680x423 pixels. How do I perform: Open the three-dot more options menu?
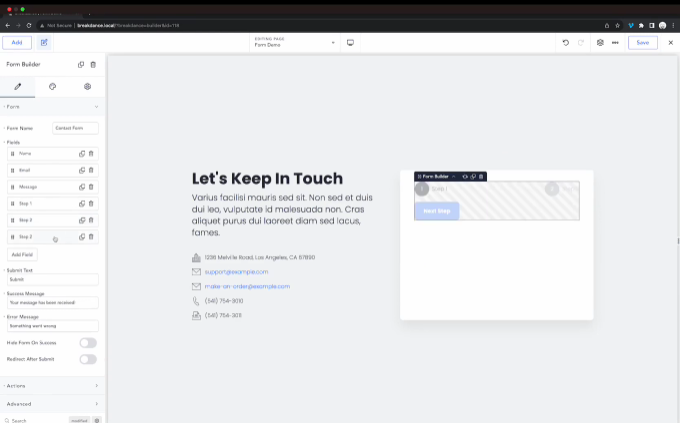tap(615, 43)
